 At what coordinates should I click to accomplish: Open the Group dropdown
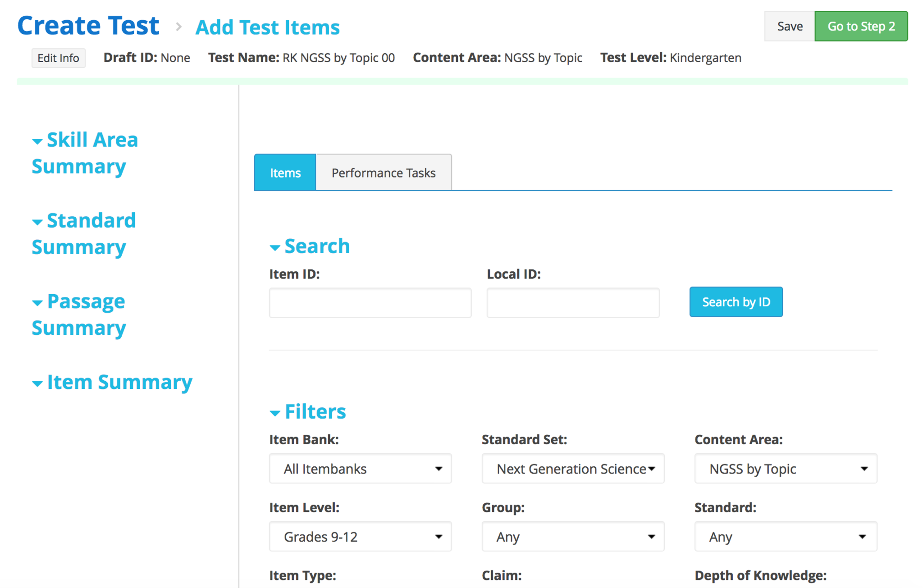(x=573, y=537)
